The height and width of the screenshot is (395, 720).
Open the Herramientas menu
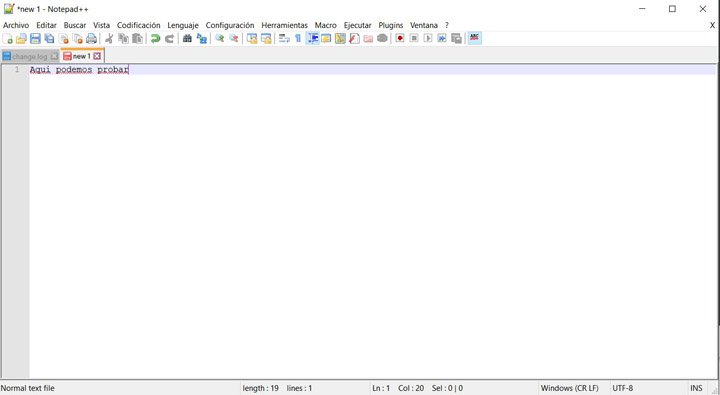tap(285, 25)
